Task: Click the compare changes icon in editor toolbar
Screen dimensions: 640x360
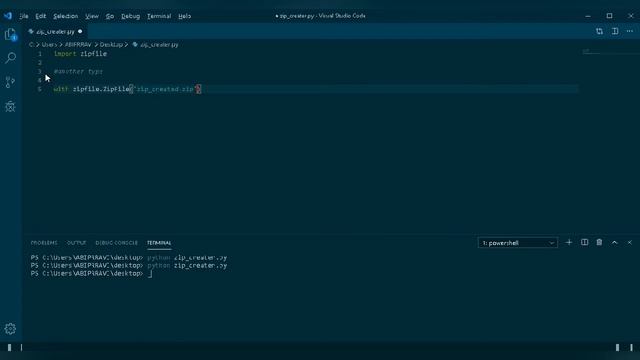Action: point(599,31)
